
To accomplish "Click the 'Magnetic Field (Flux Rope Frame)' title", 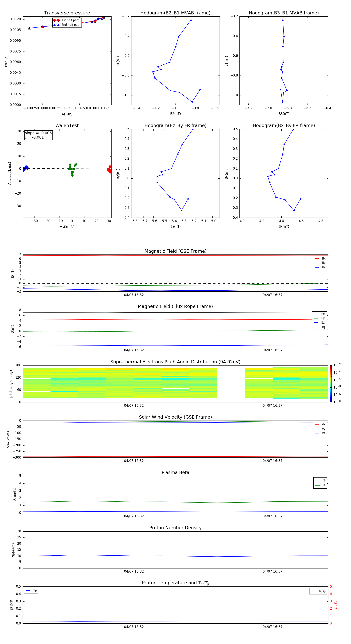I will (x=175, y=307).
